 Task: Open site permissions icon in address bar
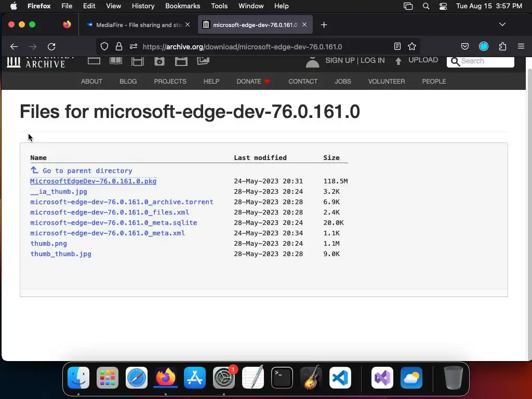(x=134, y=46)
